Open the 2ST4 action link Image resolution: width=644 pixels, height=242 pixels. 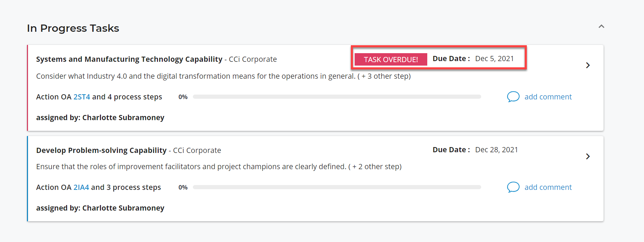pos(82,97)
